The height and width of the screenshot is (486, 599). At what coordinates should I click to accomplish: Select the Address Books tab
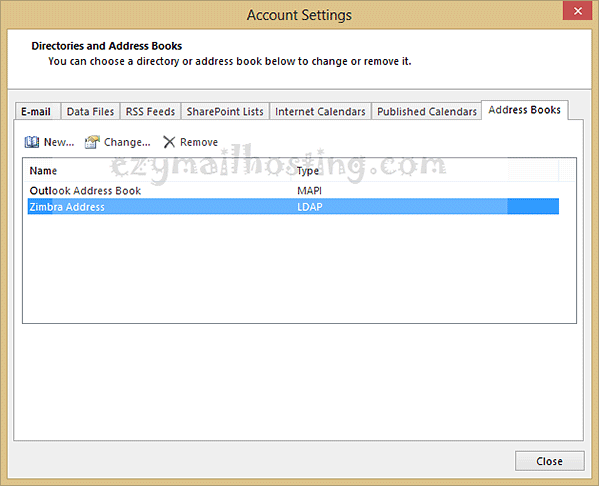525,110
